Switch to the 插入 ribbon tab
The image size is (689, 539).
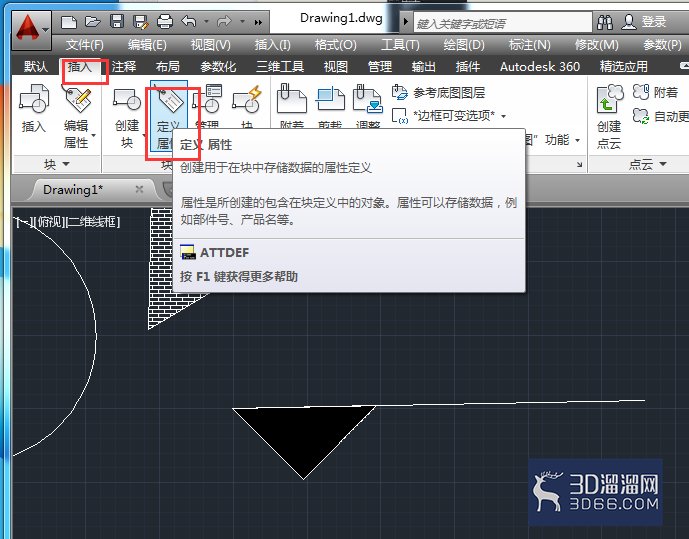80,67
